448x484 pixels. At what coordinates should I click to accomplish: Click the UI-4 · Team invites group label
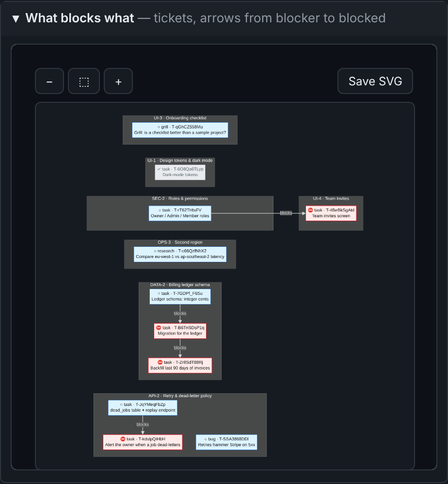coord(331,198)
